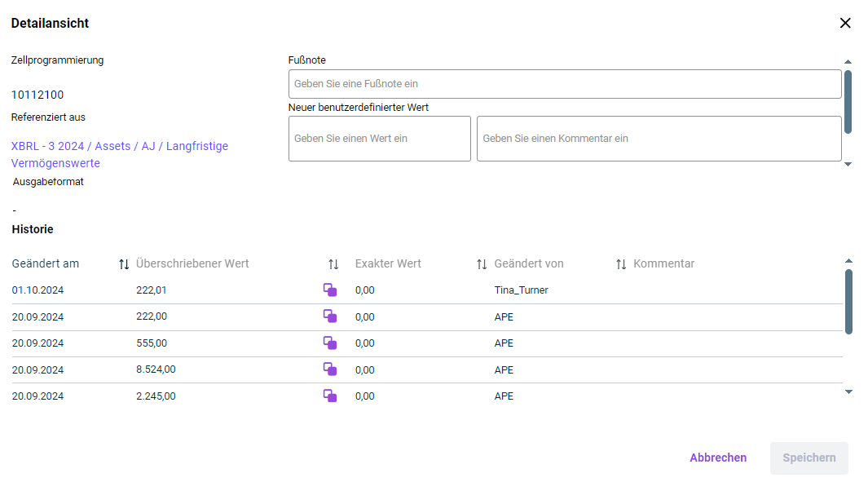Select the 2.245,00 value cell

pos(156,396)
